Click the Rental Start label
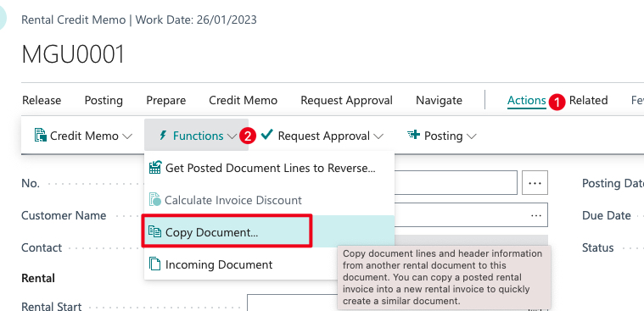The width and height of the screenshot is (644, 311). coord(52,306)
